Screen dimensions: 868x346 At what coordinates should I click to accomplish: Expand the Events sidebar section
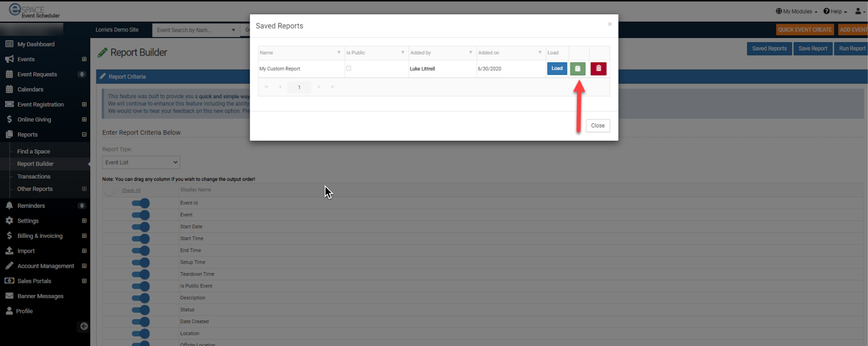point(84,59)
